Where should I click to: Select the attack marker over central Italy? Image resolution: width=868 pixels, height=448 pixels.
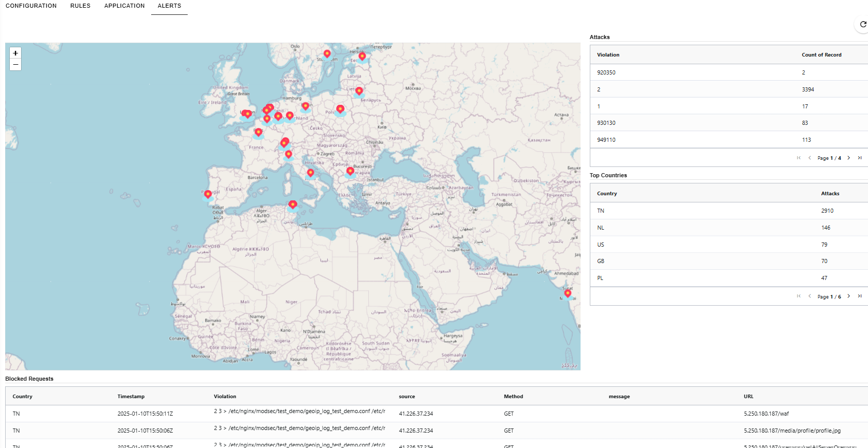tap(310, 173)
